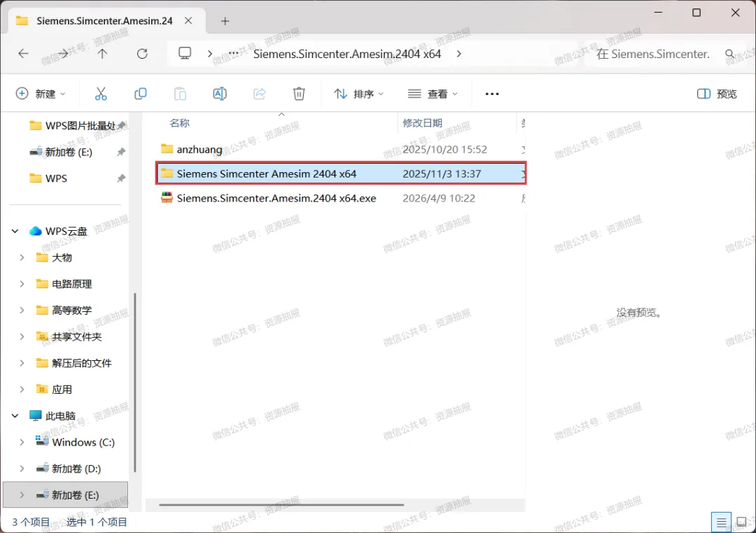
Task: Expand the 高等数学 folder node
Action: 22,311
